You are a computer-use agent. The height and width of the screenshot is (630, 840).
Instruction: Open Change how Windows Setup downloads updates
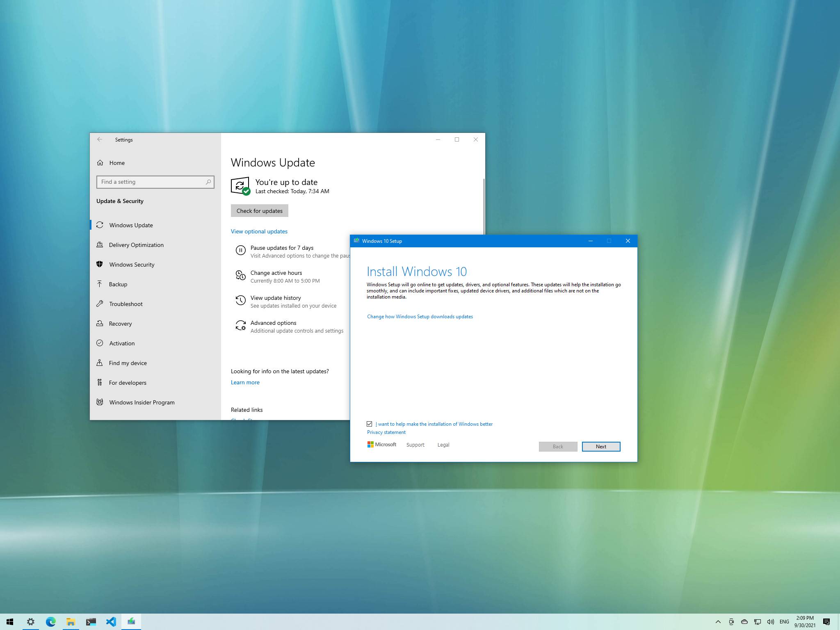tap(420, 317)
